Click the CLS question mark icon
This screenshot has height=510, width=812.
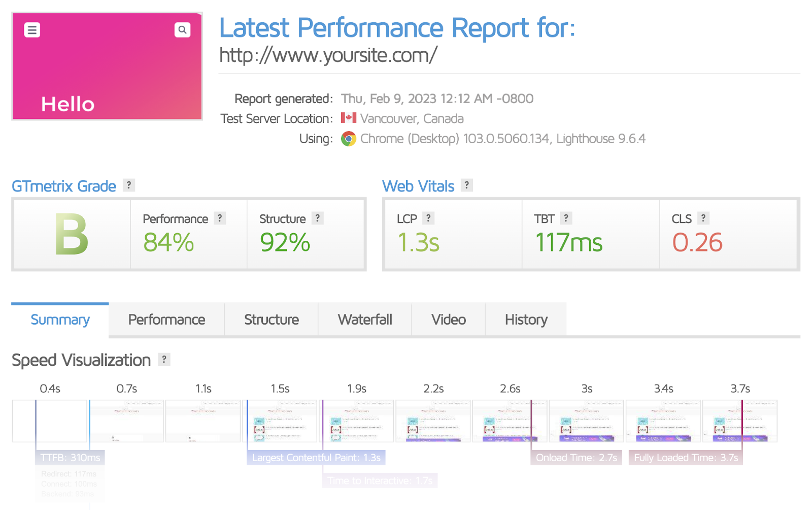click(x=703, y=218)
